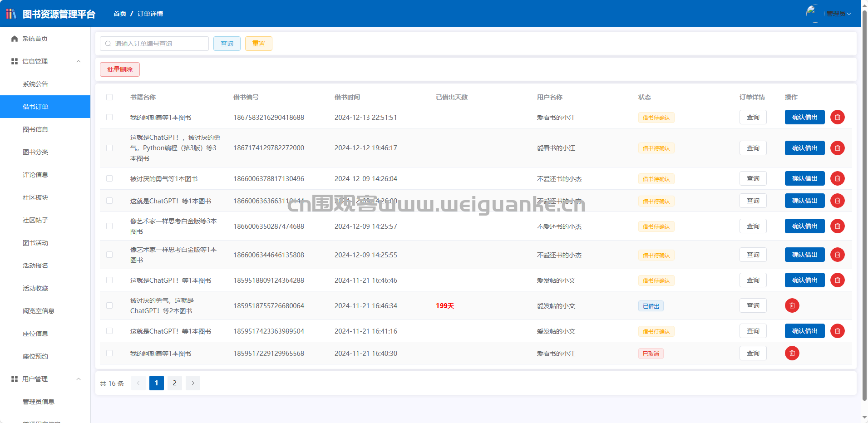
Task: Check the row dated 2024-11-21 16:46:46
Action: point(109,280)
